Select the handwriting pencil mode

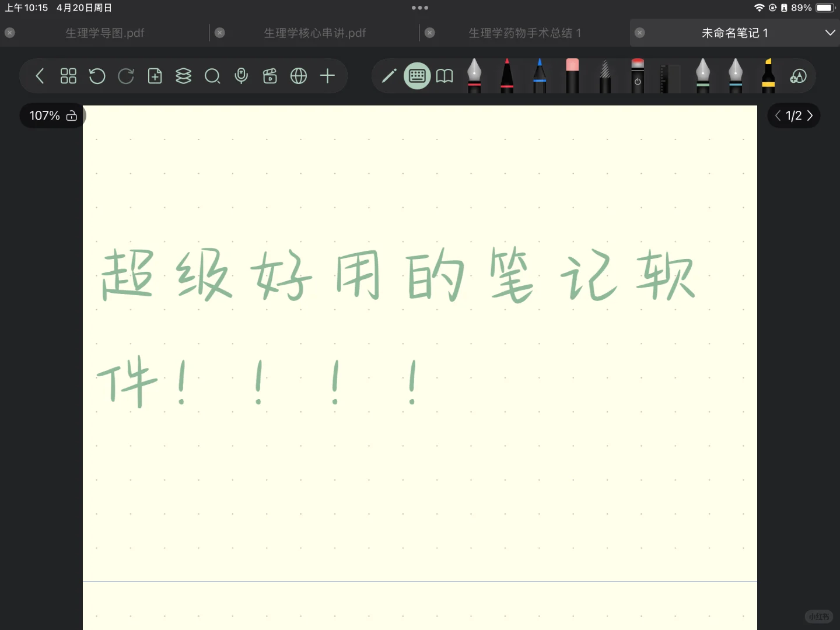389,76
